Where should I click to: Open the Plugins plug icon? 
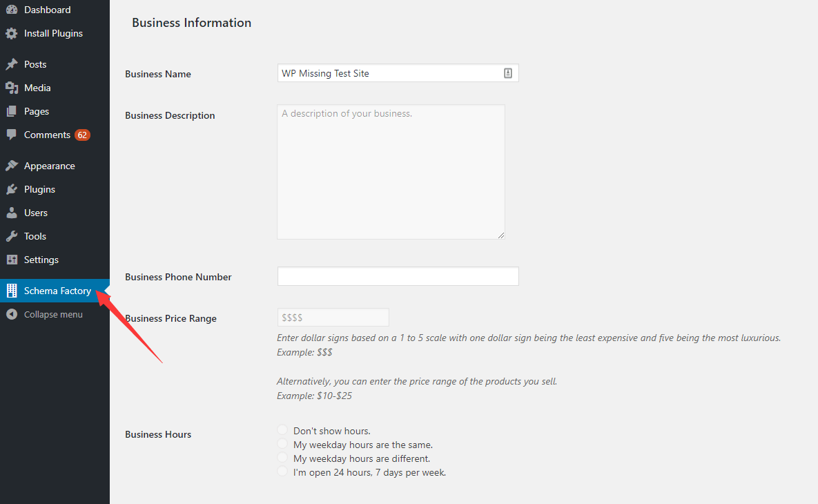click(x=11, y=189)
